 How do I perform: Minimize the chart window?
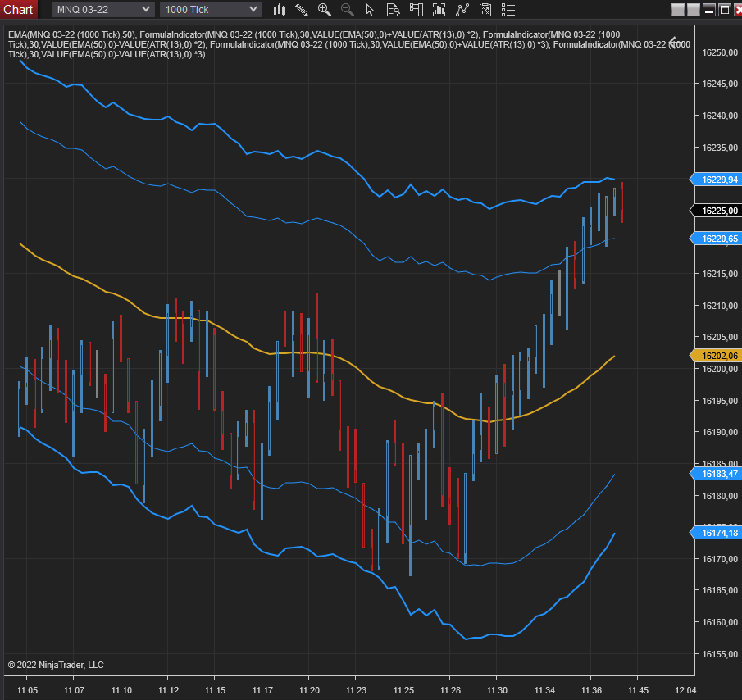(709, 10)
